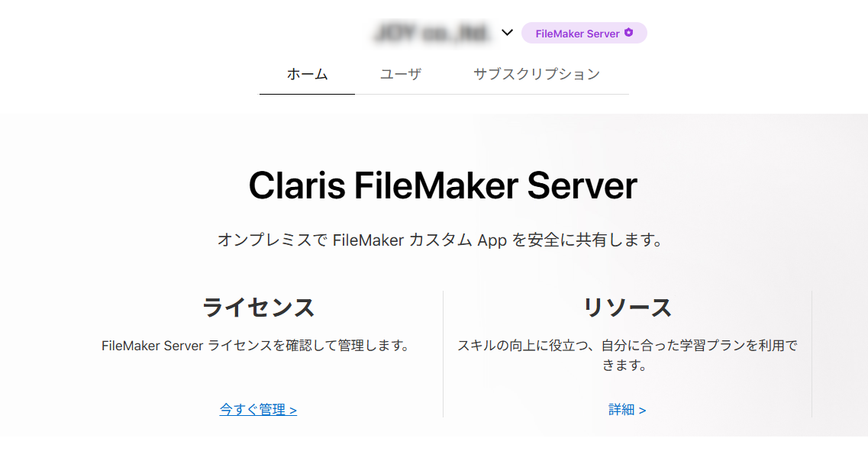Image resolution: width=868 pixels, height=451 pixels.
Task: Click the arrow after 今すぐ管理
Action: (x=293, y=411)
